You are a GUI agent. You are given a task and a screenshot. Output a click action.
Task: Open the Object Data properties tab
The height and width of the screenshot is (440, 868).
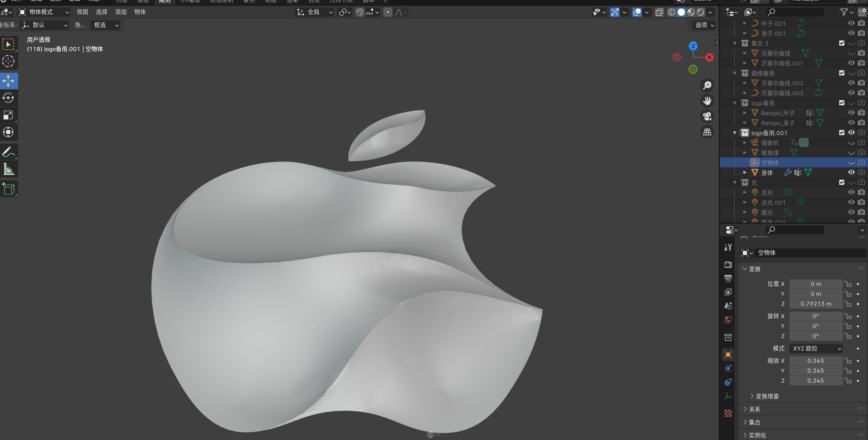[728, 396]
